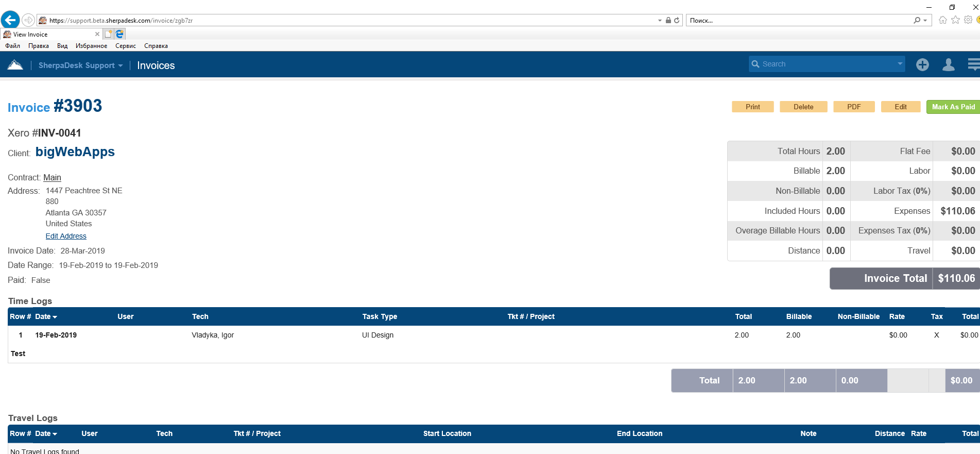Open the user profile icon
Screen dimensions: 980x454
tap(948, 64)
